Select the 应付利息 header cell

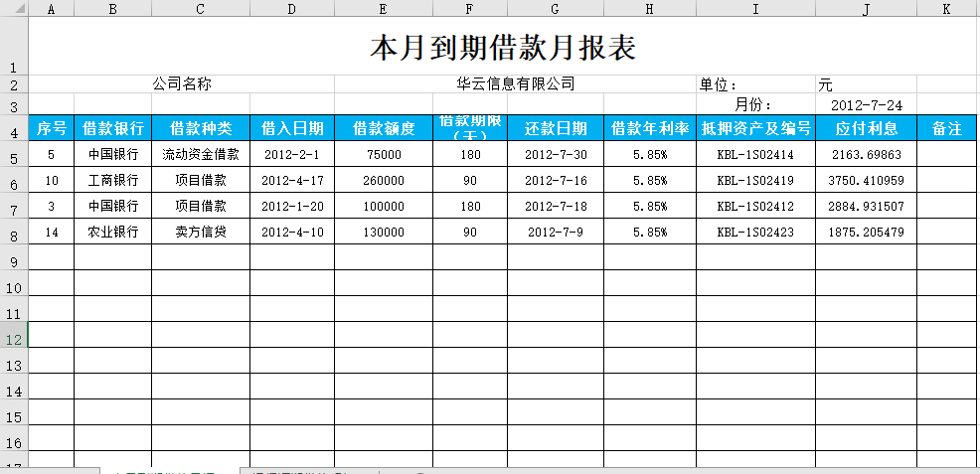(866, 128)
